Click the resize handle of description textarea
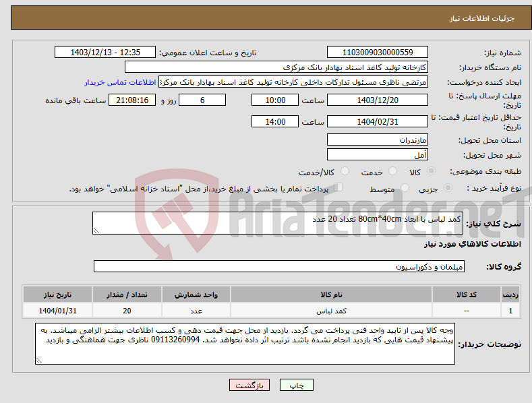 pos(96,231)
